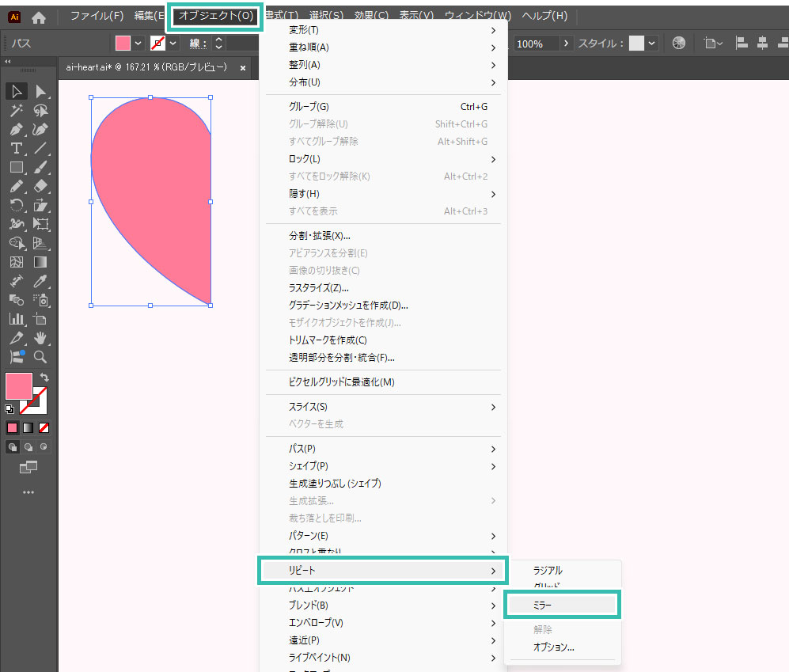Screen dimensions: 789x672
Task: Select the Pen tool
Action: [17, 130]
